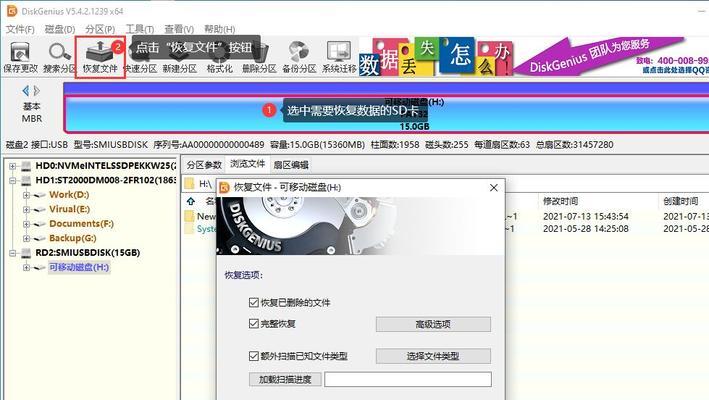709x400 pixels.
Task: Select Documents(F:) in the disk tree
Action: pos(81,224)
